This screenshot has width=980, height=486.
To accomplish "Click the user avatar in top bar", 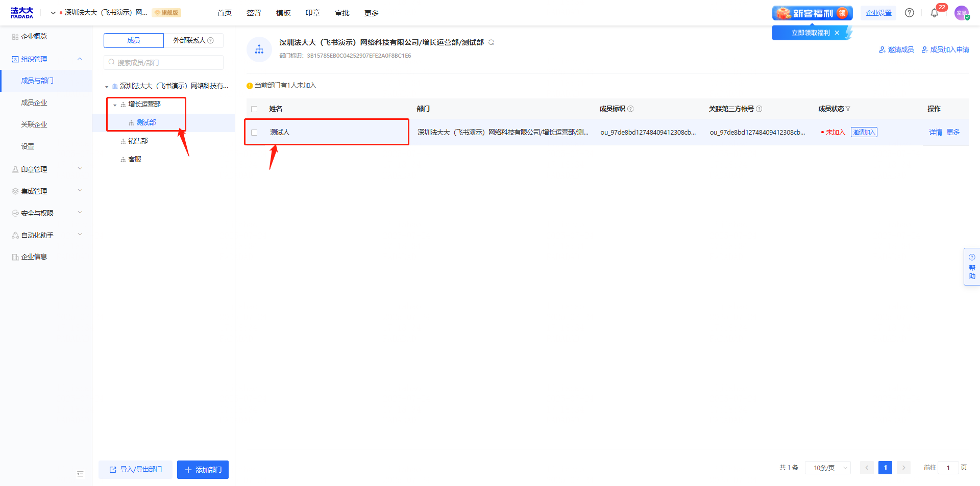I will click(961, 13).
